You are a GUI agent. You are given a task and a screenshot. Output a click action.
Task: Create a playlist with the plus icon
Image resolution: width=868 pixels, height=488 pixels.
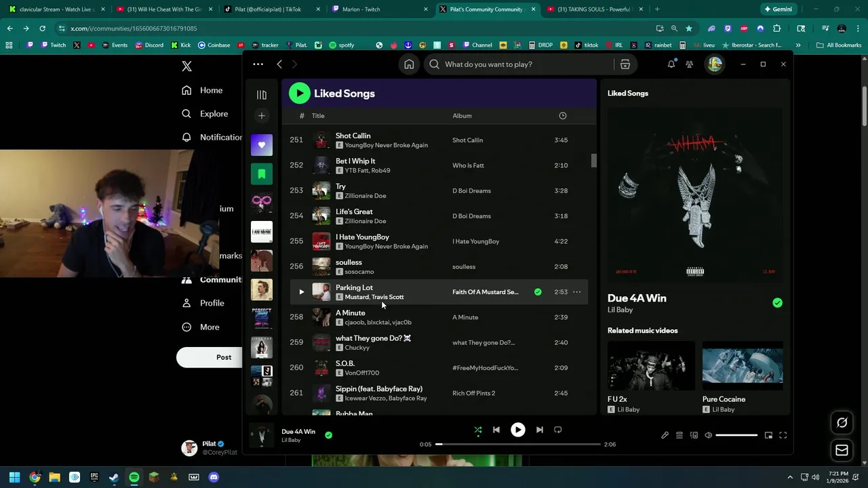(x=262, y=115)
